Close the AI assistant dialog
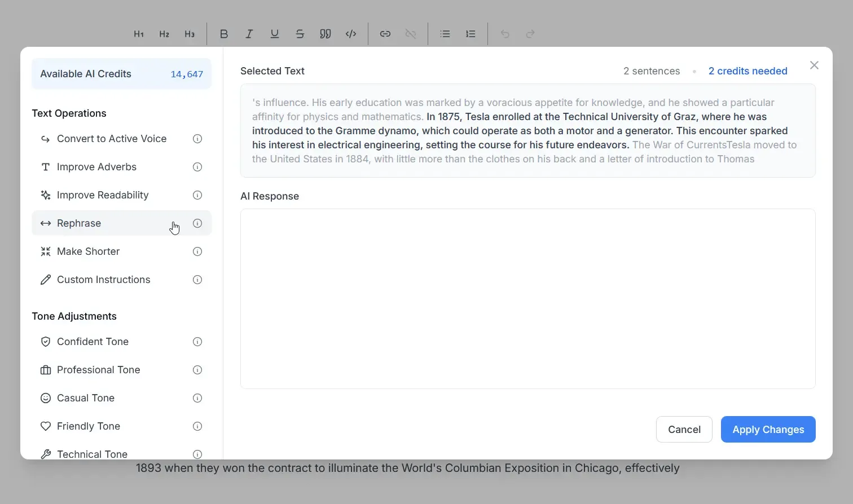853x504 pixels. (x=814, y=65)
